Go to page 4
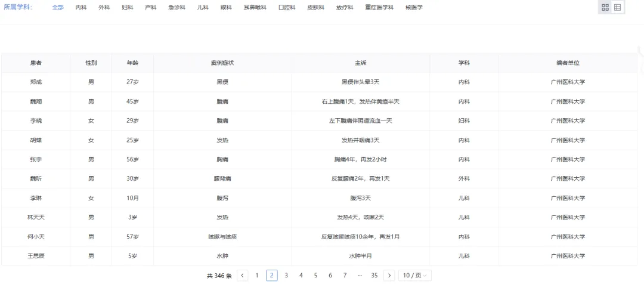Image resolution: width=644 pixels, height=284 pixels. click(301, 276)
